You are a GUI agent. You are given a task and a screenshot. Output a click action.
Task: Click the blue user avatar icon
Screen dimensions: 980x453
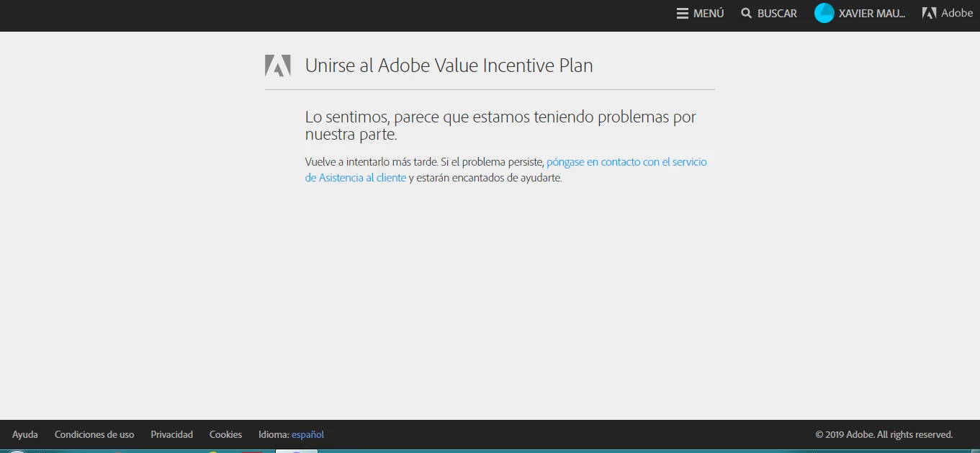[824, 13]
